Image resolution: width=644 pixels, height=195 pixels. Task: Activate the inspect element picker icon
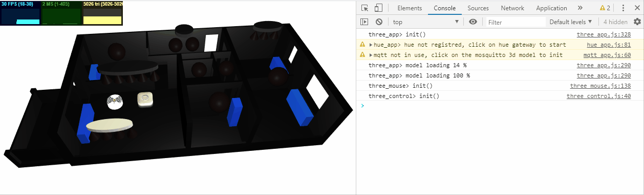364,8
